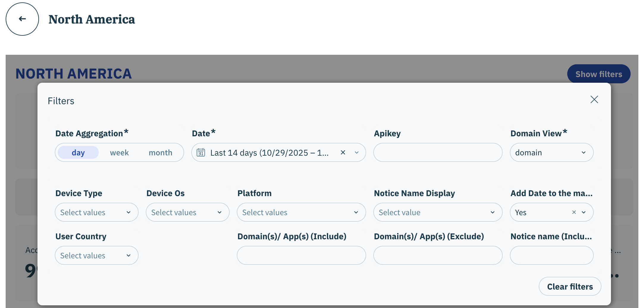Expand the Device Os dropdown
644x308 pixels.
187,212
